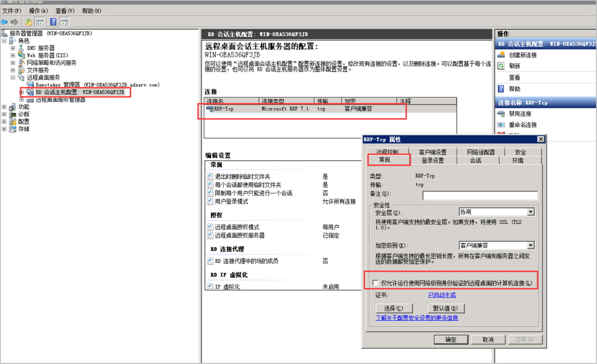Click the 帮助 icon in the actions pane

click(502, 89)
